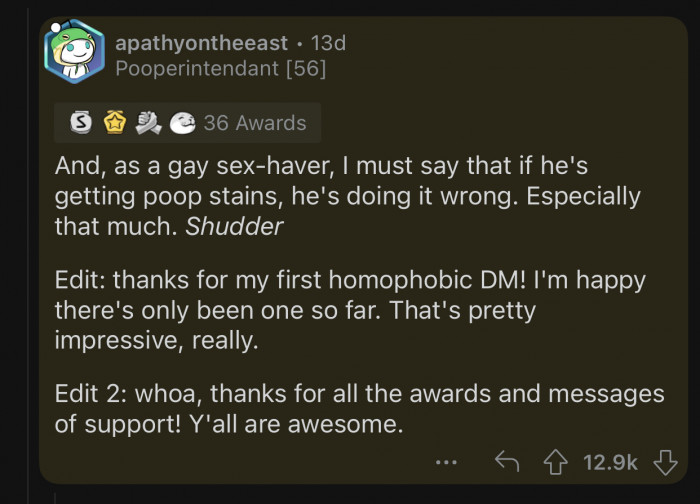700x504 pixels.
Task: Click the first paragraph of the comment
Action: pyautogui.click(x=340, y=195)
